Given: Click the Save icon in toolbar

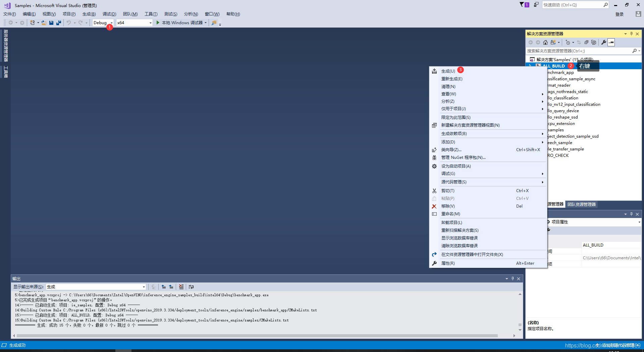Looking at the screenshot, I should 51,23.
